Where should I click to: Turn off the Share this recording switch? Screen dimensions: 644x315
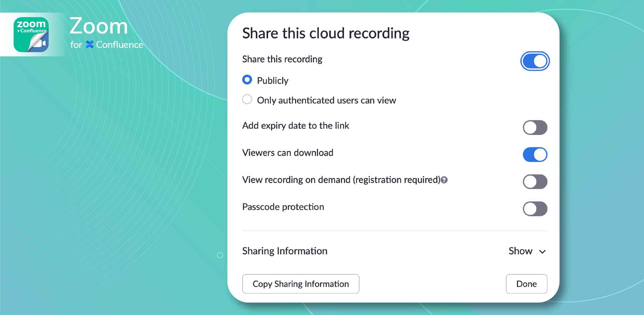point(535,61)
